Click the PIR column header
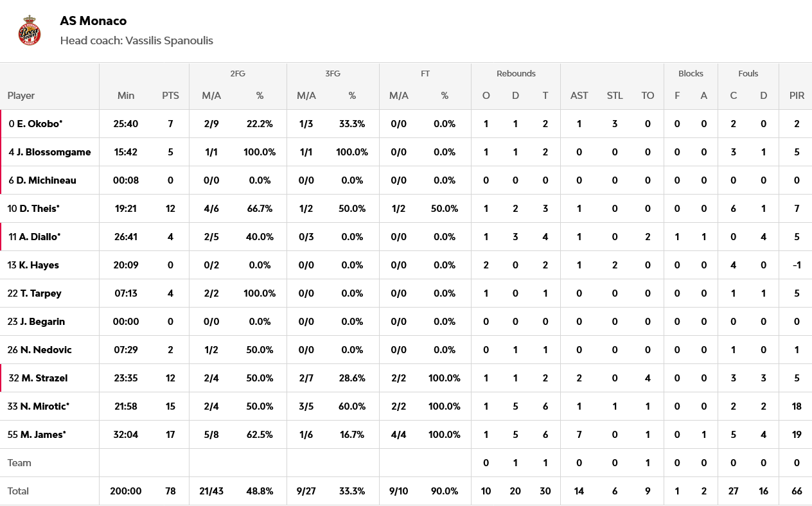 coord(797,96)
